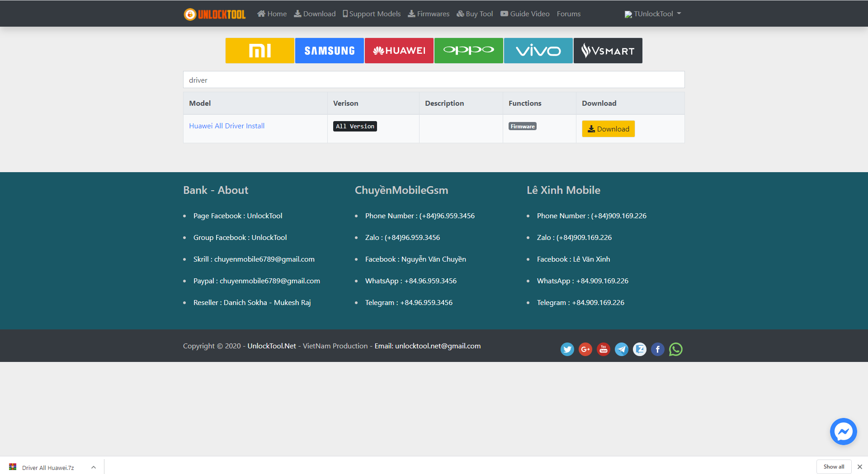Expand the TUnlockTool account dropdown
The width and height of the screenshot is (868, 474).
pyautogui.click(x=653, y=14)
